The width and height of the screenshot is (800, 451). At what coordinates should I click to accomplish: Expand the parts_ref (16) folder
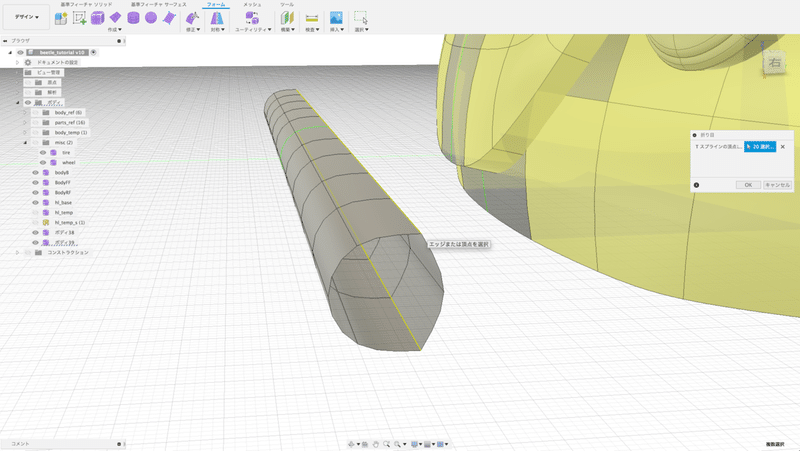(25, 122)
